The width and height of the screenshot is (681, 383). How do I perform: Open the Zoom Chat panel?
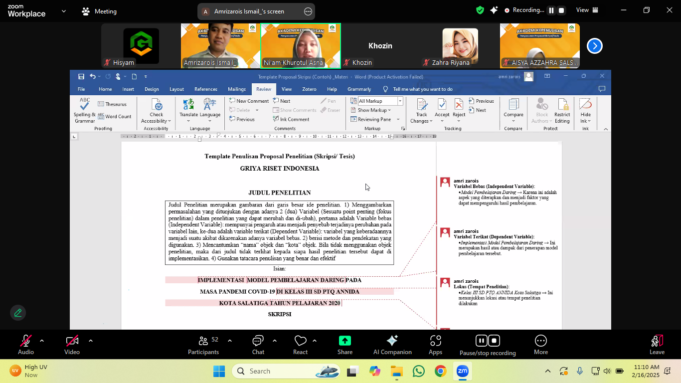(x=258, y=345)
